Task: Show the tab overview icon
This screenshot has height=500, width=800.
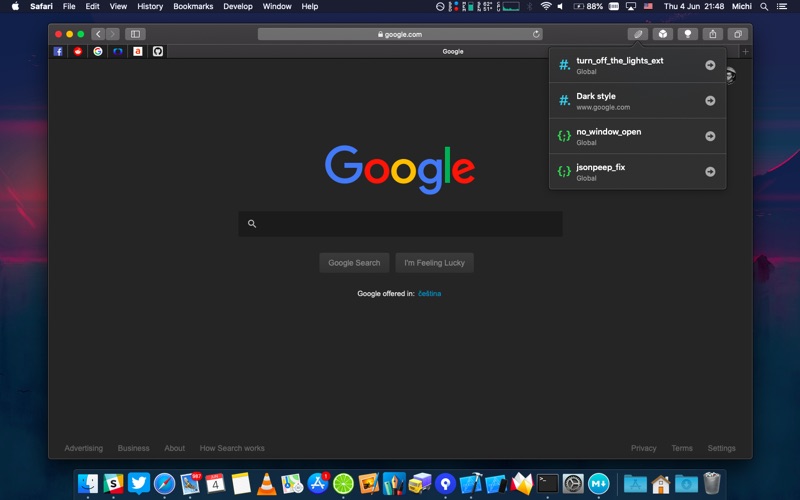Action: (737, 34)
